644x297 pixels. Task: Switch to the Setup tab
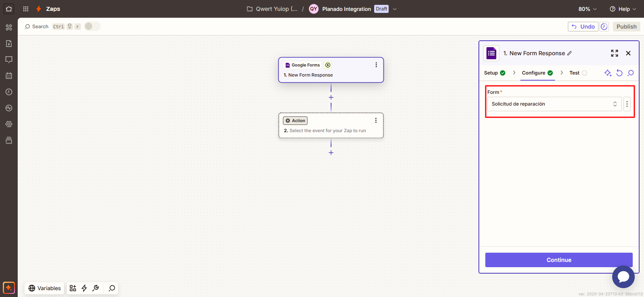pos(495,73)
